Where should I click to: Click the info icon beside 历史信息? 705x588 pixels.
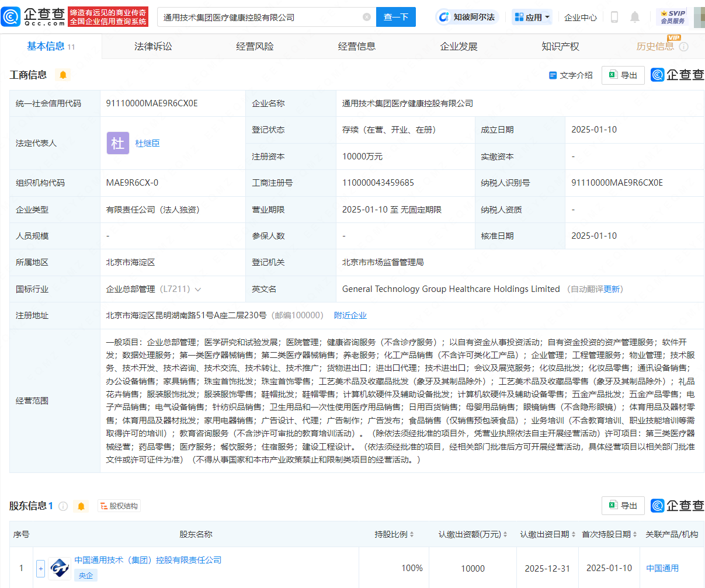pos(683,47)
